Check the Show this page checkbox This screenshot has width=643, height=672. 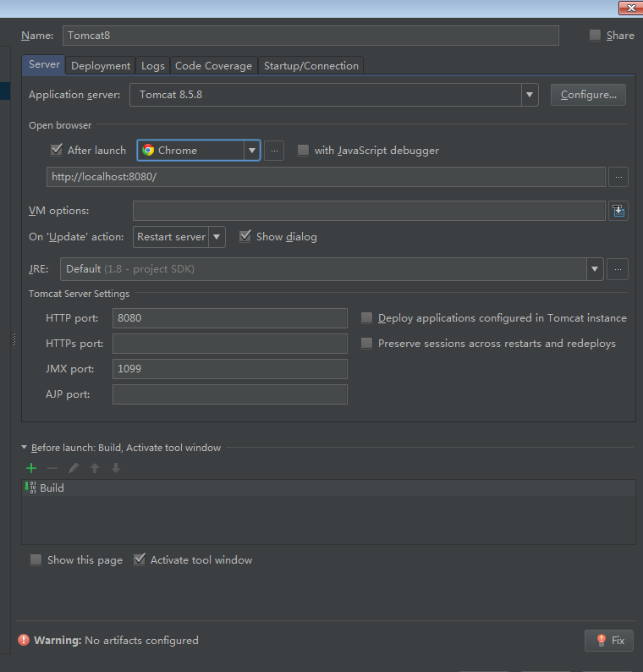tap(36, 559)
